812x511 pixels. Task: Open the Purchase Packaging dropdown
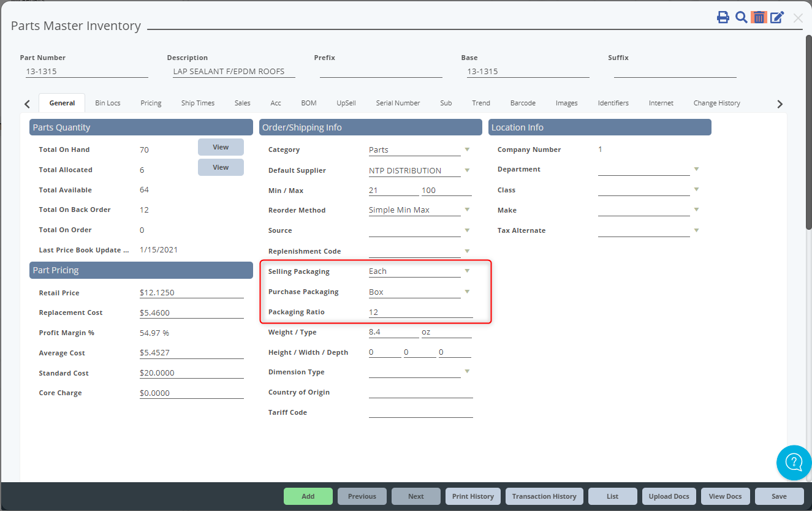[x=467, y=292]
